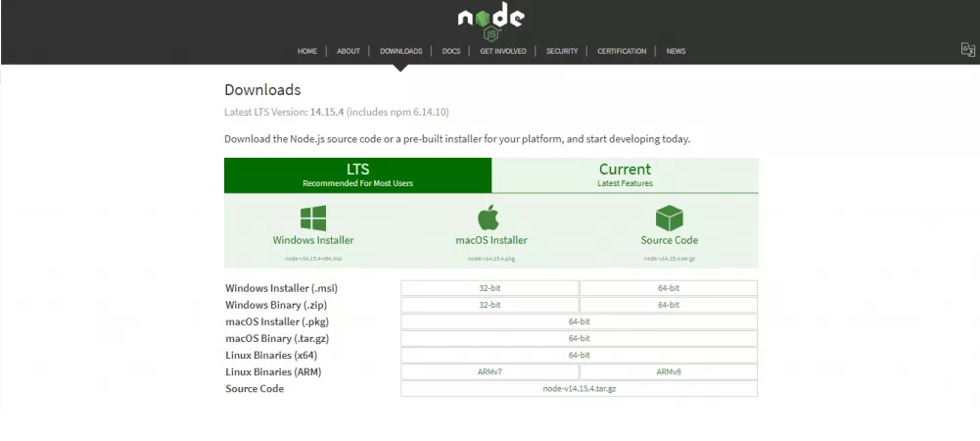
Task: Click macOS Installer (.pkg) row label
Action: pyautogui.click(x=277, y=321)
